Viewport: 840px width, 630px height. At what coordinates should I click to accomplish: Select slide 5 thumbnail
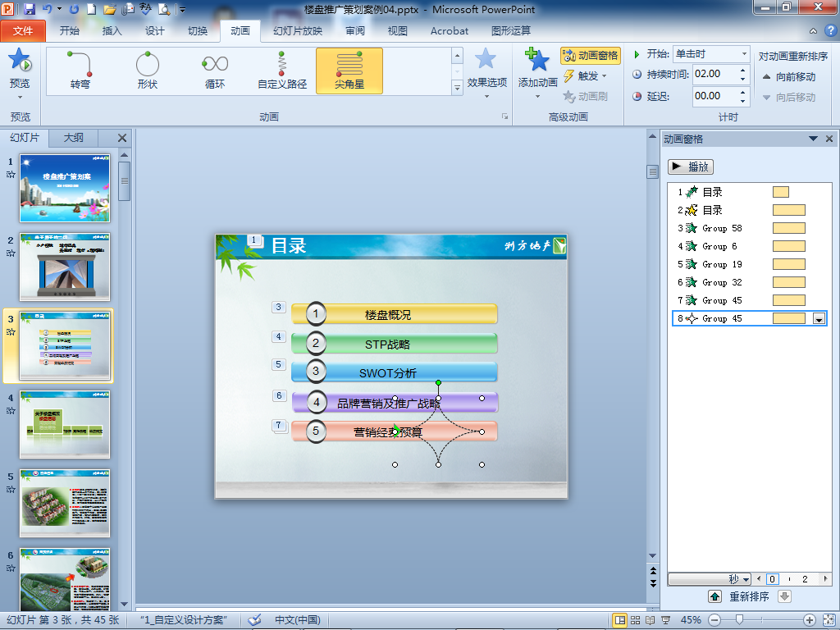coord(65,503)
